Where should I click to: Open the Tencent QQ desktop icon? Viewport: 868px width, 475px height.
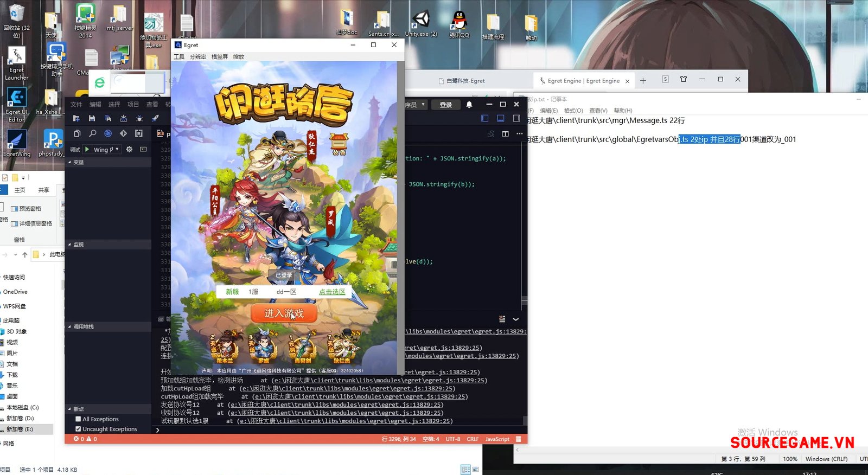pos(459,24)
